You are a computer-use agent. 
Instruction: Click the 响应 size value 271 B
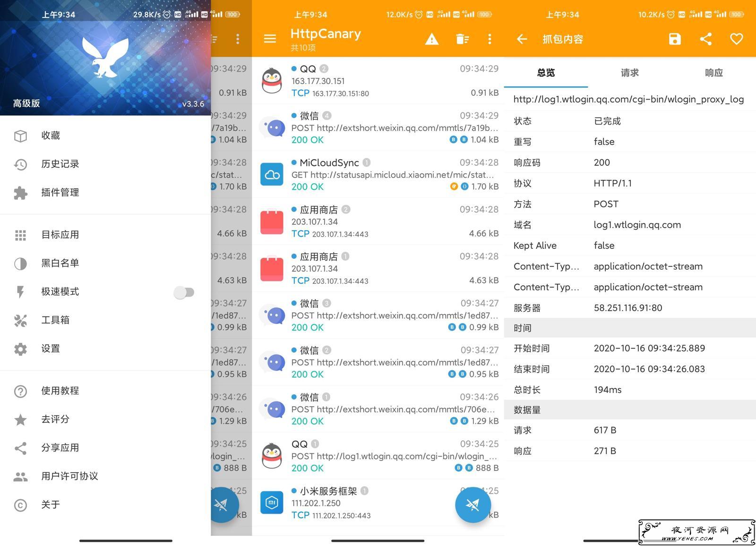click(605, 451)
